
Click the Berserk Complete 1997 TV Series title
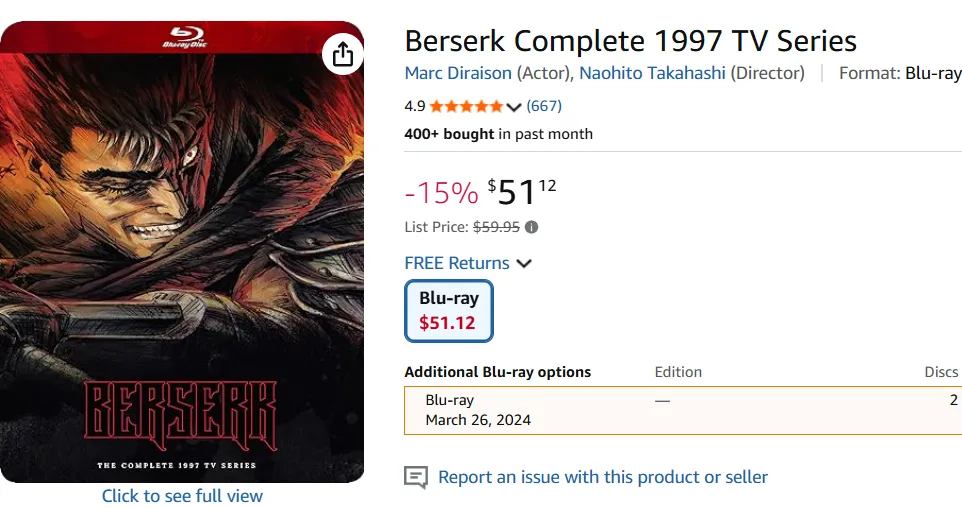630,41
